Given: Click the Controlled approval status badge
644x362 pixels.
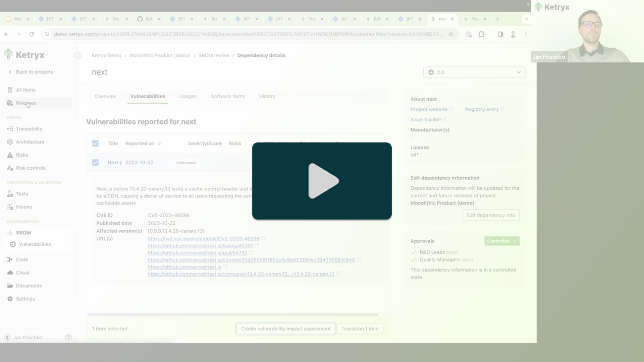Looking at the screenshot, I should point(502,241).
